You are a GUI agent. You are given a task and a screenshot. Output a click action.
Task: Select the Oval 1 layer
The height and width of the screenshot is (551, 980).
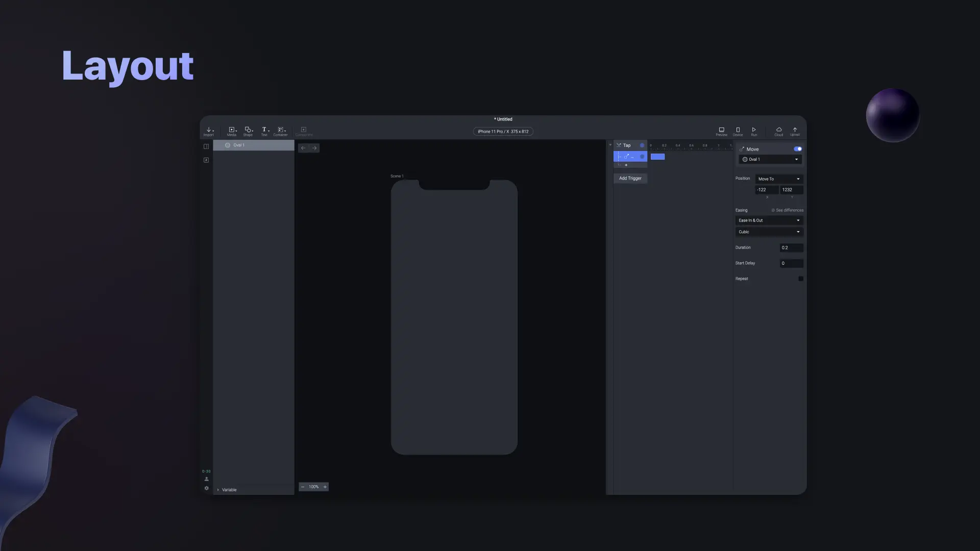point(254,145)
